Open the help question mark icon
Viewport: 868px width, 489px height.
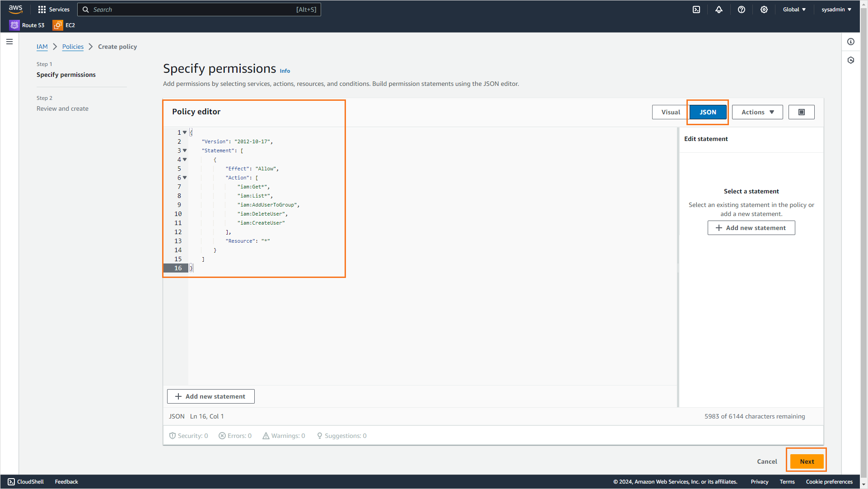click(742, 9)
